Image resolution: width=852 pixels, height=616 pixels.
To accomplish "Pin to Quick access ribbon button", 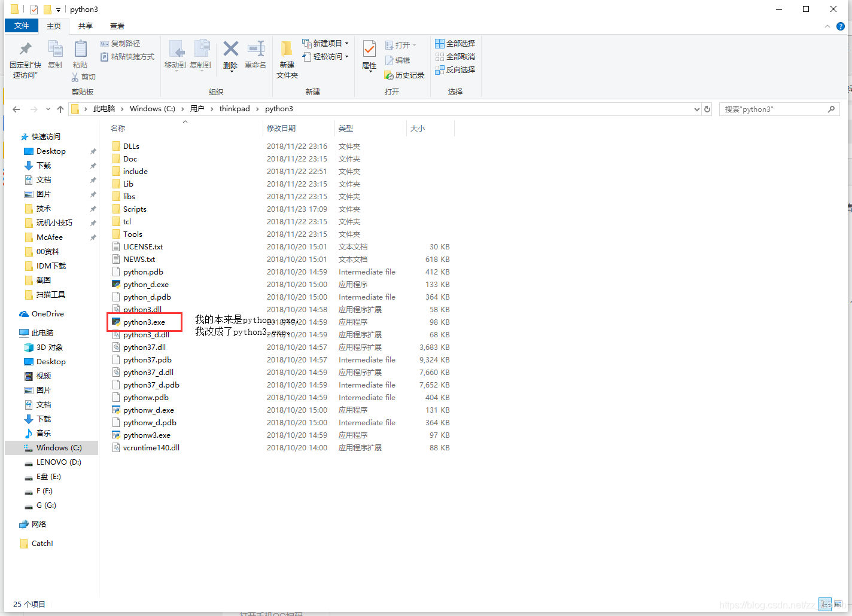I will (25, 60).
